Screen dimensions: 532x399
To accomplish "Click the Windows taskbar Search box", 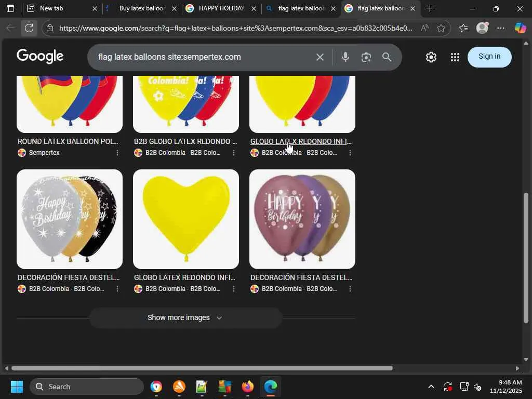I will point(87,387).
